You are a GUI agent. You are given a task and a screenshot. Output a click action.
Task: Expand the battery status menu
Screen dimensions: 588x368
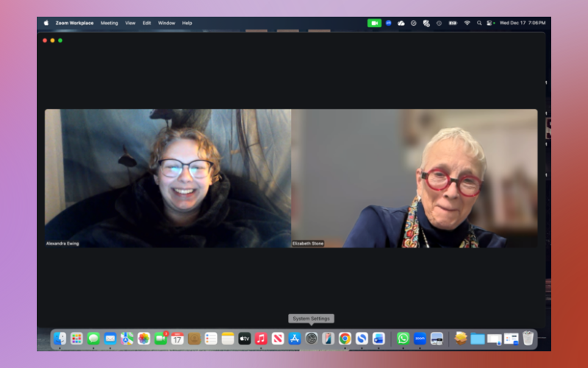point(453,23)
